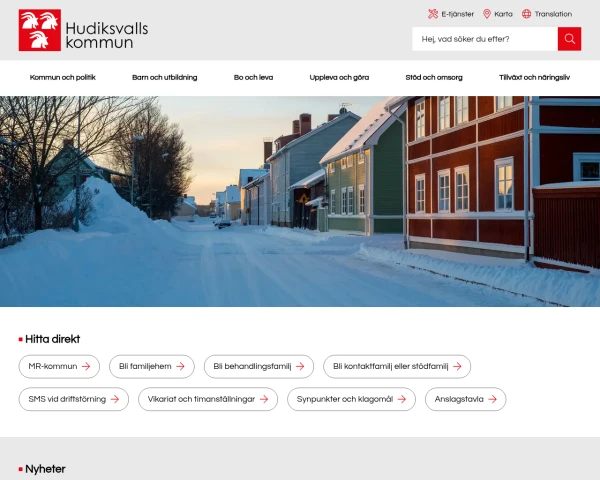Open SMS vid driftstörning
This screenshot has width=600, height=480.
click(x=74, y=399)
